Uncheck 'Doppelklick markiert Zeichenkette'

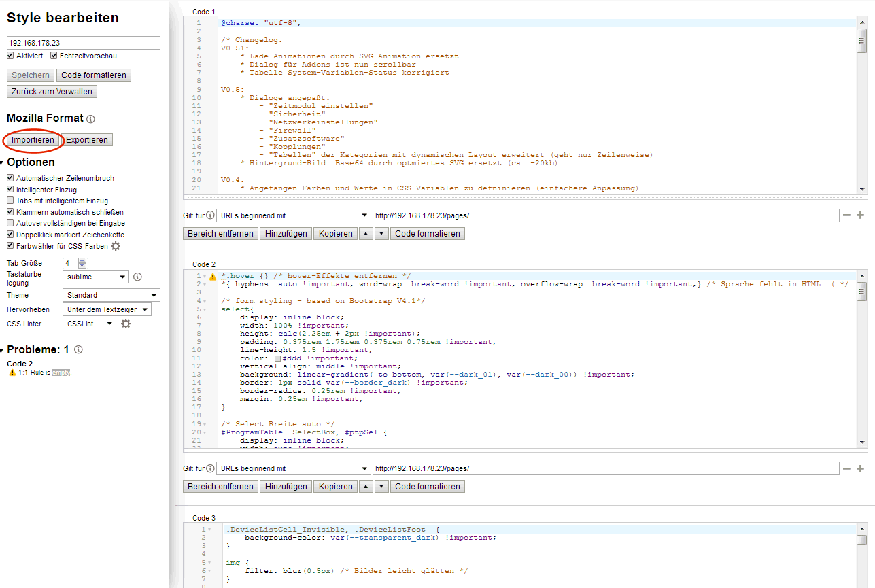tap(10, 235)
